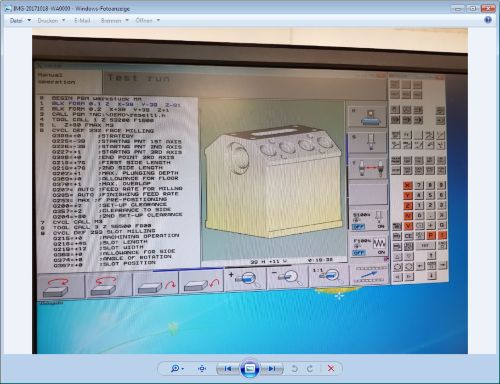Open the blue help icon
The image size is (500, 384).
pos(488,20)
